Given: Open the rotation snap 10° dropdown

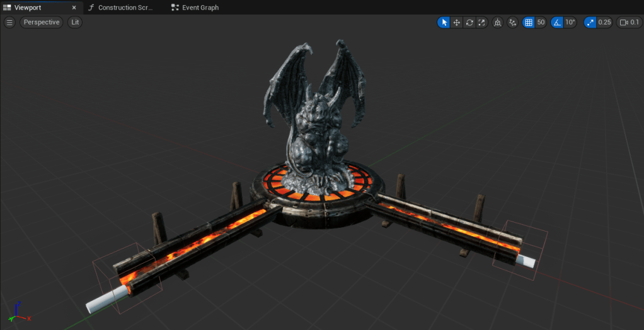Looking at the screenshot, I should [570, 22].
